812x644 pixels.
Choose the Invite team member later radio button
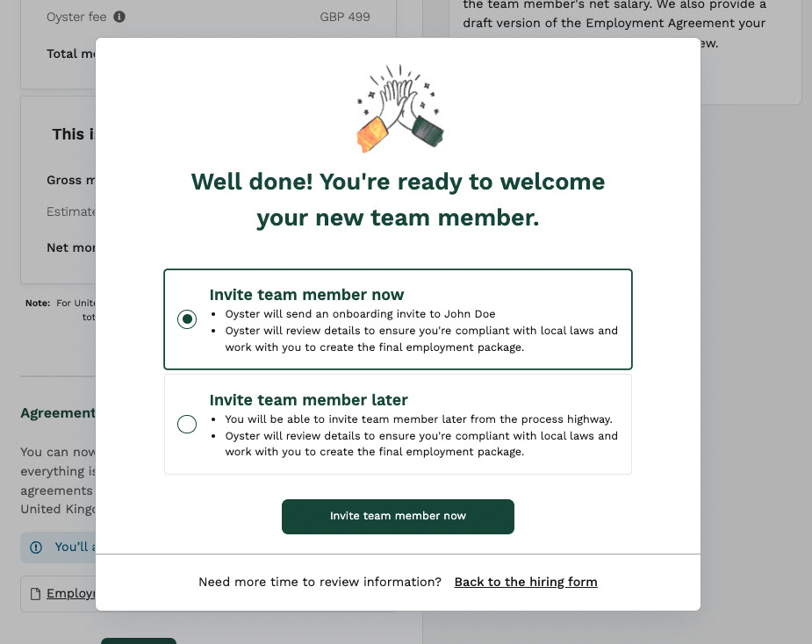coord(187,424)
